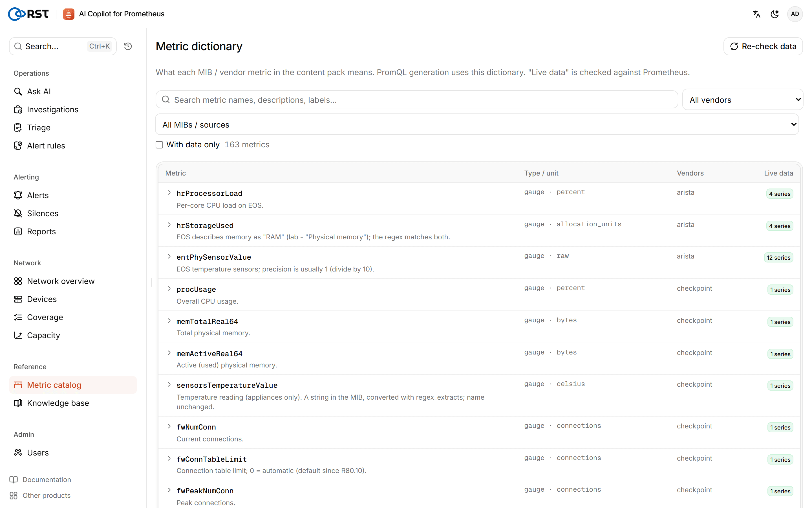Image resolution: width=812 pixels, height=508 pixels.
Task: Toggle dark mode moon icon
Action: [x=775, y=14]
